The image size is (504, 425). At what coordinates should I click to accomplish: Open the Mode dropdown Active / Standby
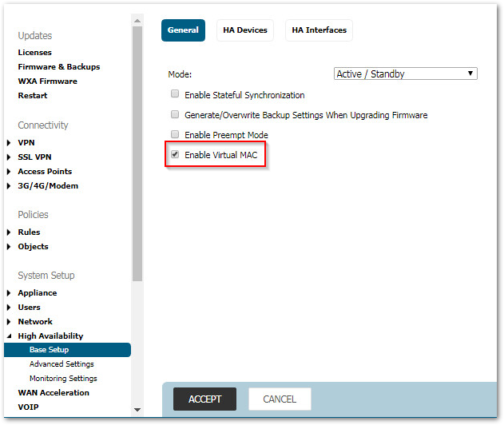pyautogui.click(x=405, y=74)
